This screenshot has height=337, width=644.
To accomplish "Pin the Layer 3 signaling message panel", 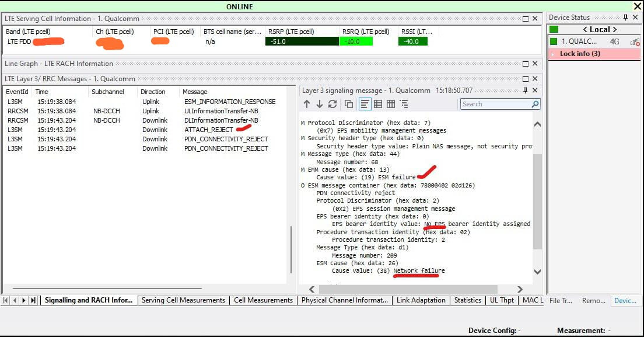I will tap(525, 91).
